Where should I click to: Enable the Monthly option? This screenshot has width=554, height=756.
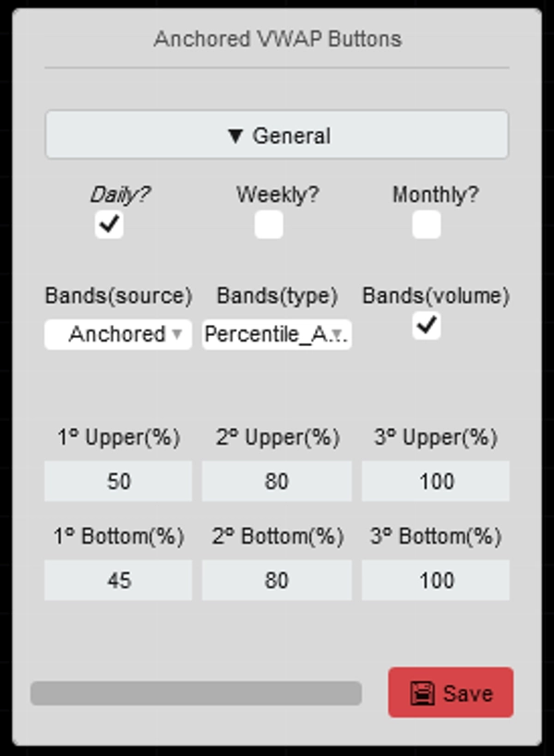(x=425, y=223)
